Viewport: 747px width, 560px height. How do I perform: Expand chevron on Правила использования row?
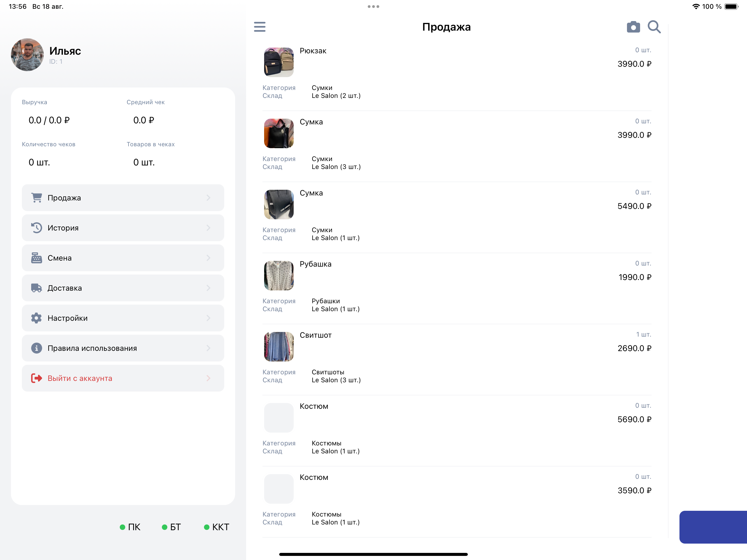208,348
